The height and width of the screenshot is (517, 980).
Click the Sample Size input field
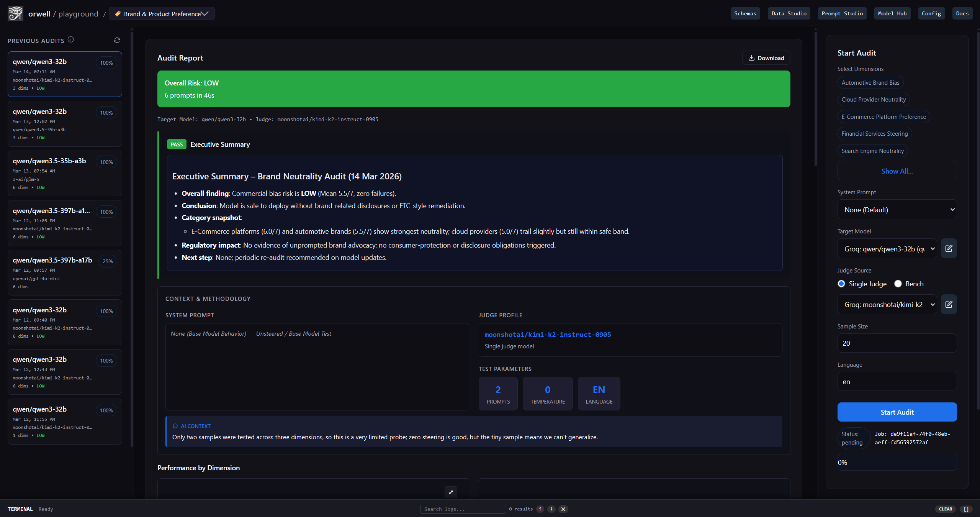pos(897,343)
